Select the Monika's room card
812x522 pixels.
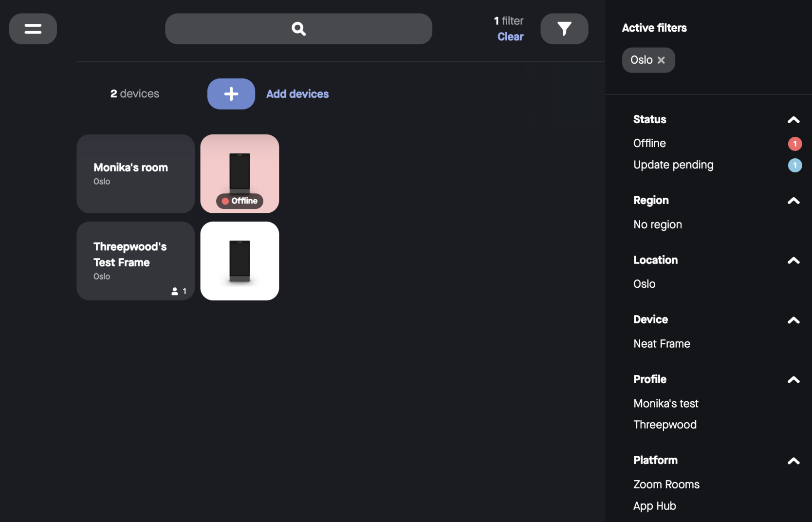click(x=135, y=174)
